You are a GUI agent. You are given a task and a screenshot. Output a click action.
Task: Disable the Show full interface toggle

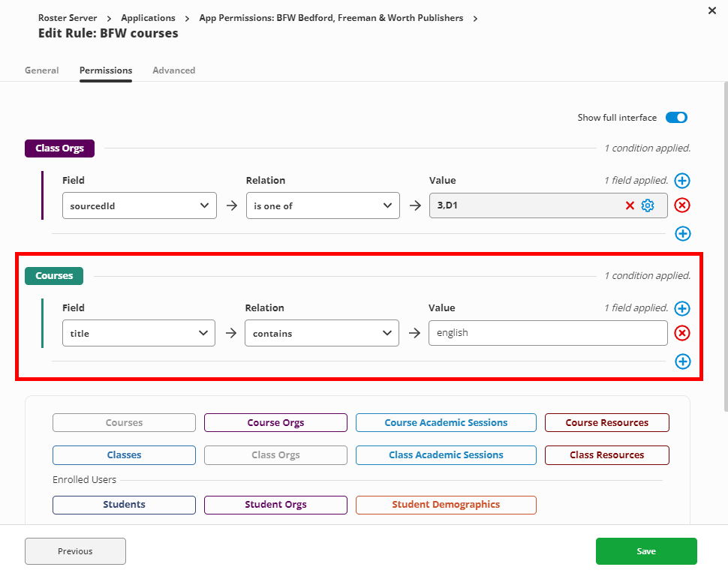[x=675, y=117]
